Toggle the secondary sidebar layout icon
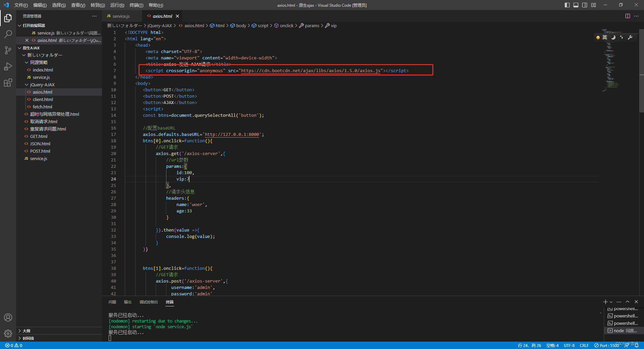 coord(585,5)
